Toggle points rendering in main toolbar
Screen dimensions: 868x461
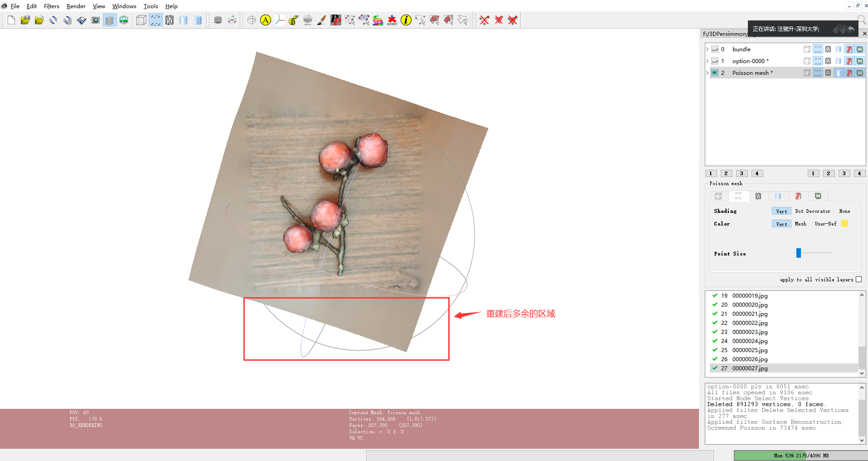[155, 20]
